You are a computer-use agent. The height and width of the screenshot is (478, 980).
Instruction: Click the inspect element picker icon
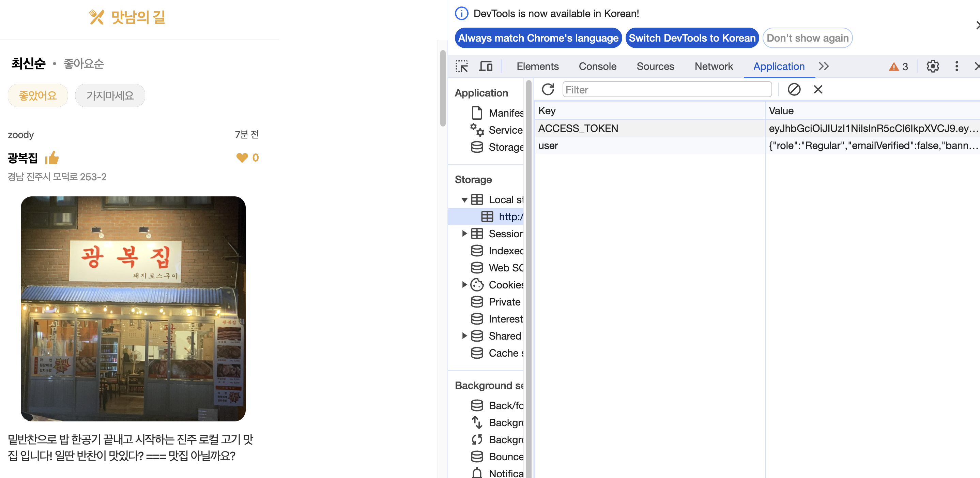[x=461, y=66]
